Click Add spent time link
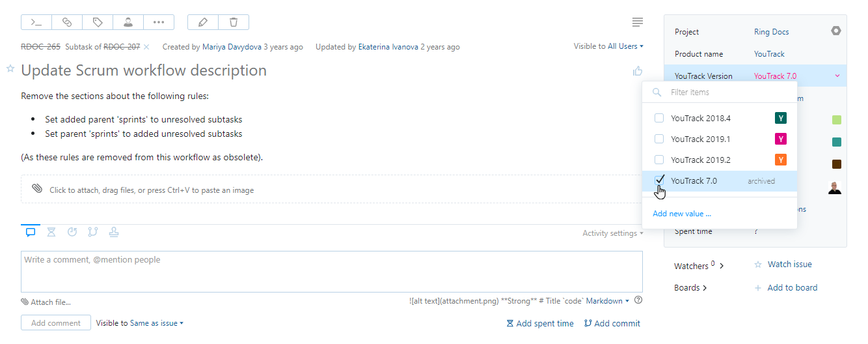The width and height of the screenshot is (868, 344). 540,323
